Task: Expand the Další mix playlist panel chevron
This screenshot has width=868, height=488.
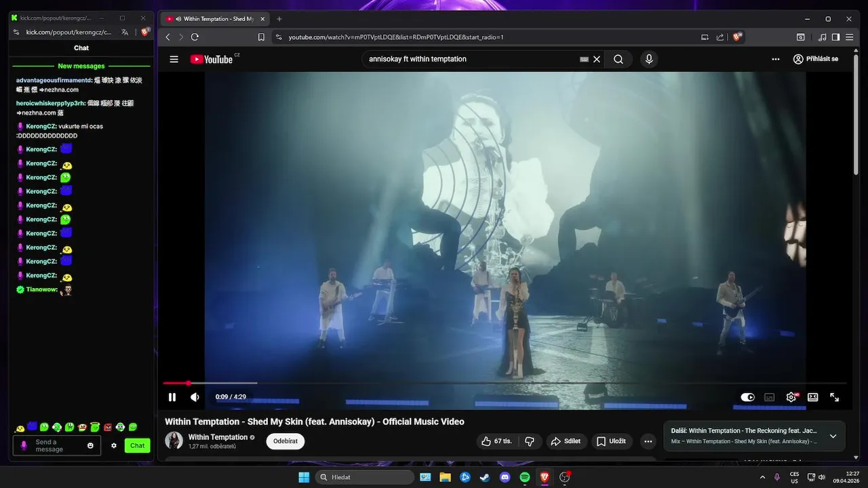Action: tap(833, 436)
